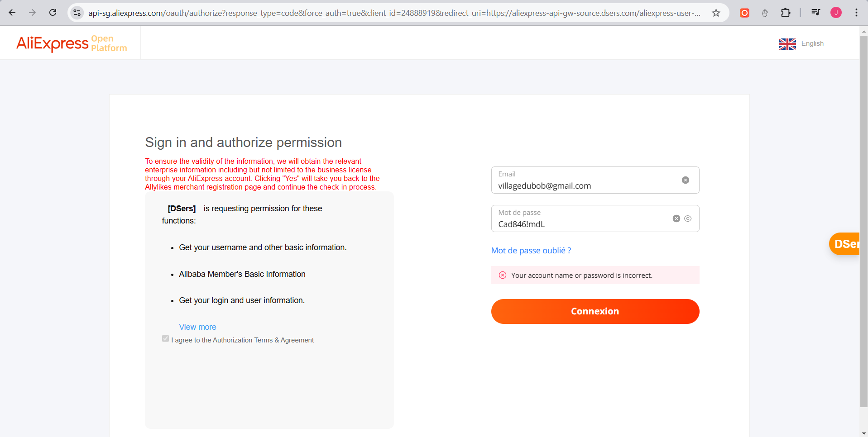Viewport: 868px width, 437px height.
Task: Open the Chrome three-dot menu
Action: click(x=856, y=13)
